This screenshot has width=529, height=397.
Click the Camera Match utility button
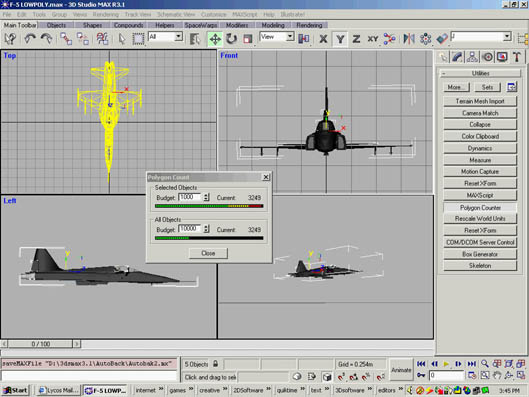point(480,113)
